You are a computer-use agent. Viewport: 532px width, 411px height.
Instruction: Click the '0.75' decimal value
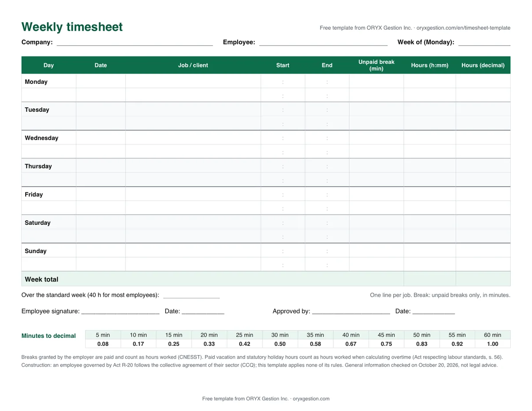tap(387, 344)
